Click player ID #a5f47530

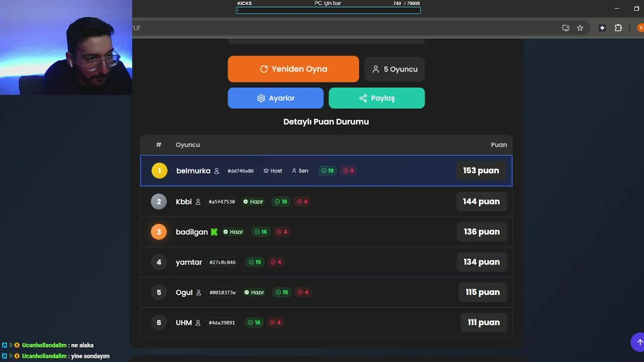tap(222, 202)
